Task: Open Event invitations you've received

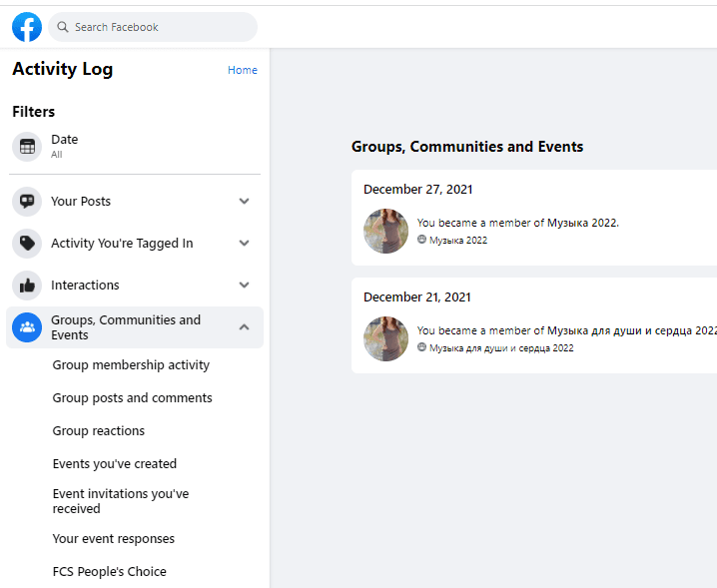Action: click(x=121, y=501)
